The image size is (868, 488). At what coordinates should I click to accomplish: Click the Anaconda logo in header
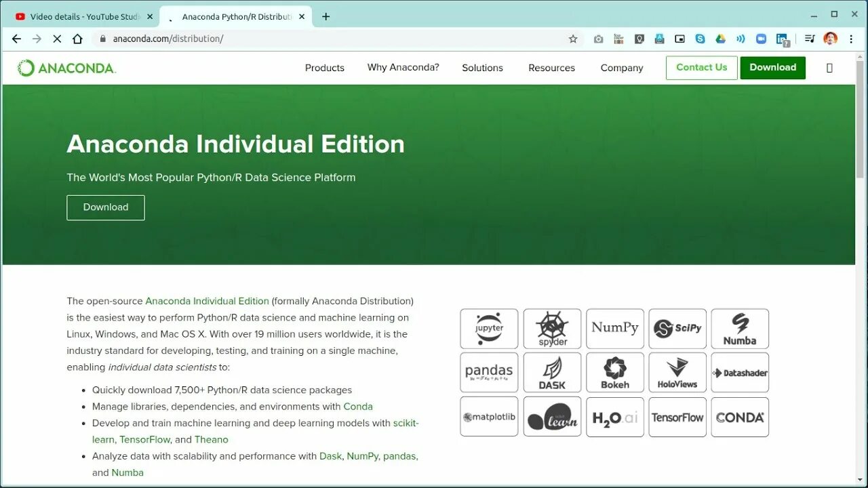pos(66,68)
